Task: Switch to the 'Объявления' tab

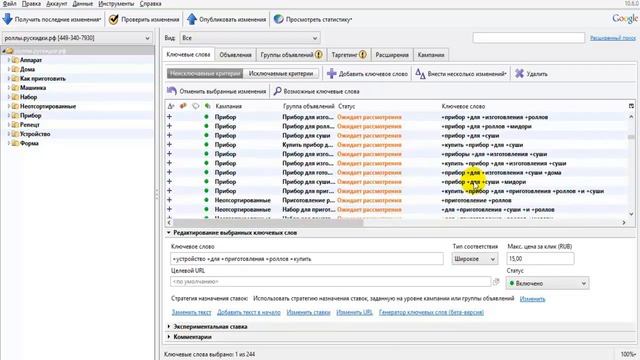Action: tap(235, 55)
